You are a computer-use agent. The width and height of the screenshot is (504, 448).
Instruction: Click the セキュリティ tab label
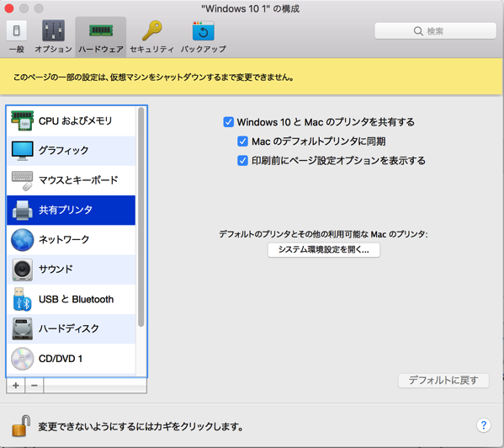tap(152, 49)
